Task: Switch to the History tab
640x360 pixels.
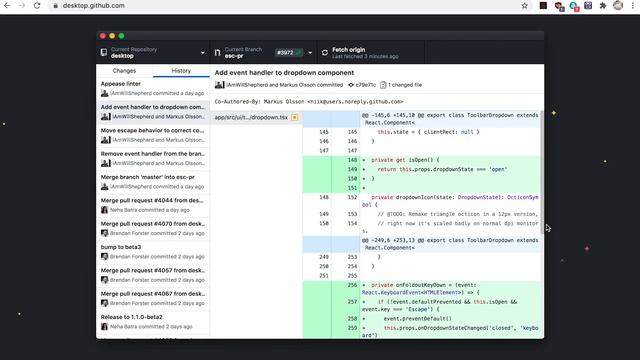Action: [x=181, y=71]
